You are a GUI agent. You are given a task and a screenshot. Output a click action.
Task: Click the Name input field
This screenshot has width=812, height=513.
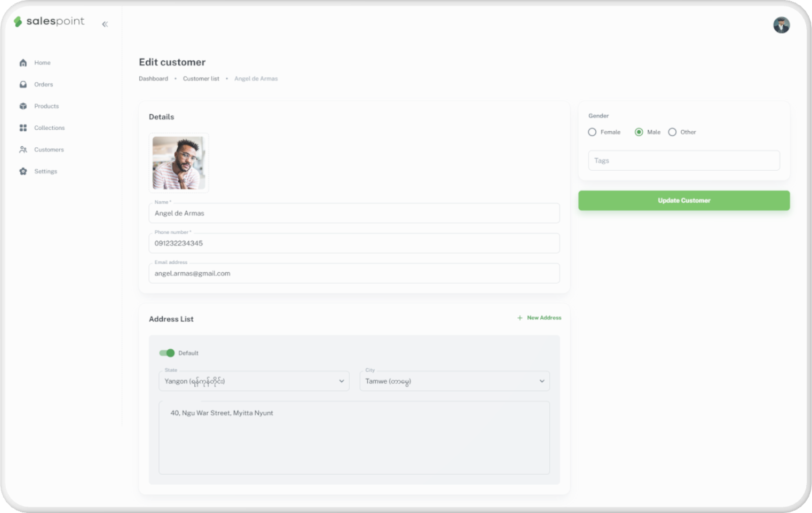354,213
